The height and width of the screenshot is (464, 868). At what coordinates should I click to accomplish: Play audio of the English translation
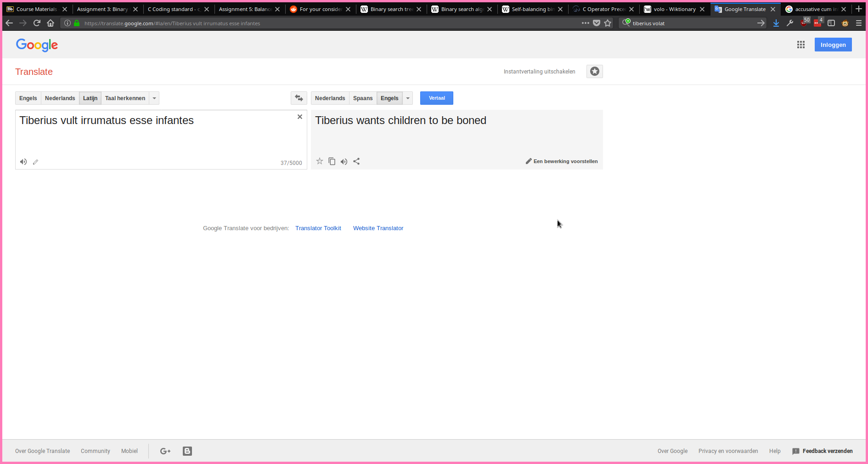tap(344, 161)
